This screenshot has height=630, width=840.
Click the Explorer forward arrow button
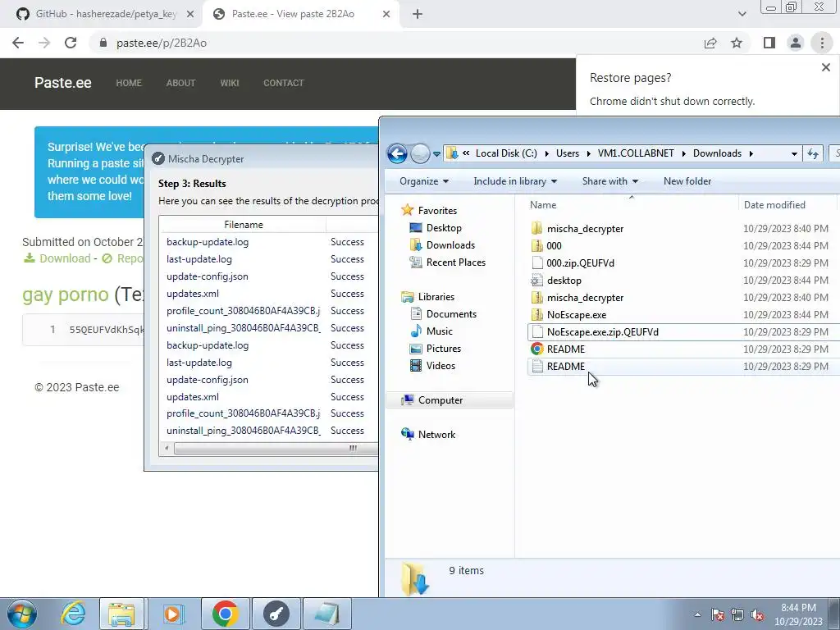pyautogui.click(x=420, y=153)
